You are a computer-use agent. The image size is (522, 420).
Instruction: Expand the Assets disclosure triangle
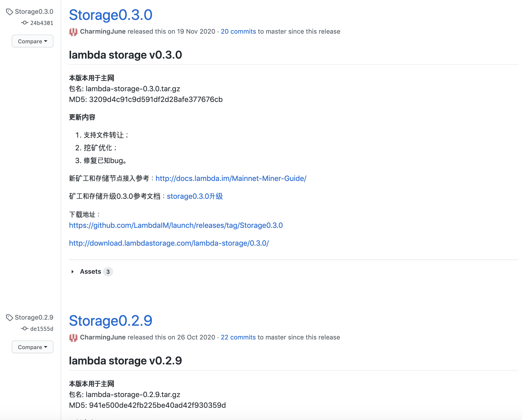[73, 272]
